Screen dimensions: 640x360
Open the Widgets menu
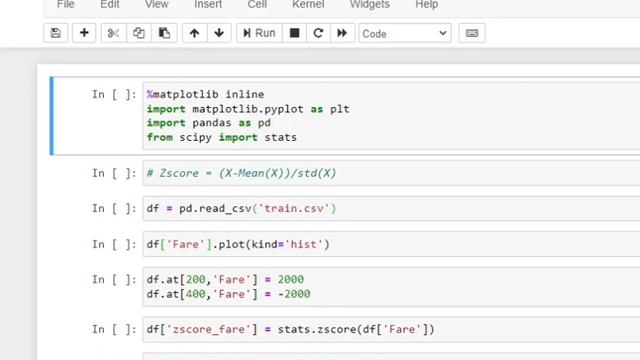(x=370, y=4)
